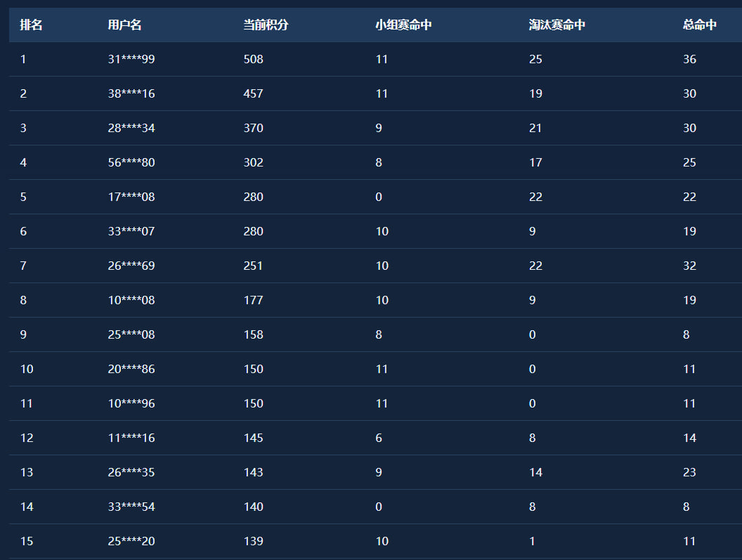Screen dimensions: 742x560
Task: Click group hits 6 in 11****16 row
Action: coord(379,438)
